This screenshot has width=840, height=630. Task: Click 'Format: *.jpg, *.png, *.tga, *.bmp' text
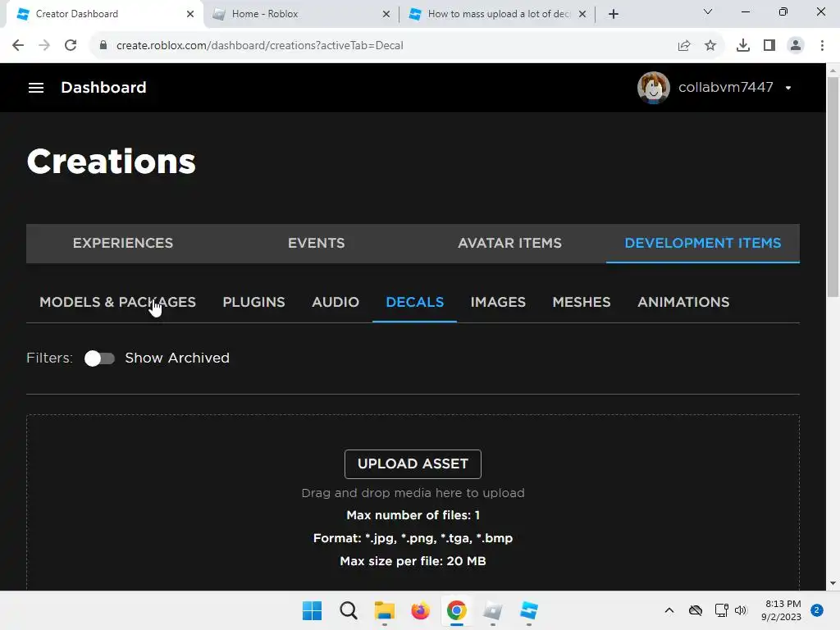(413, 538)
